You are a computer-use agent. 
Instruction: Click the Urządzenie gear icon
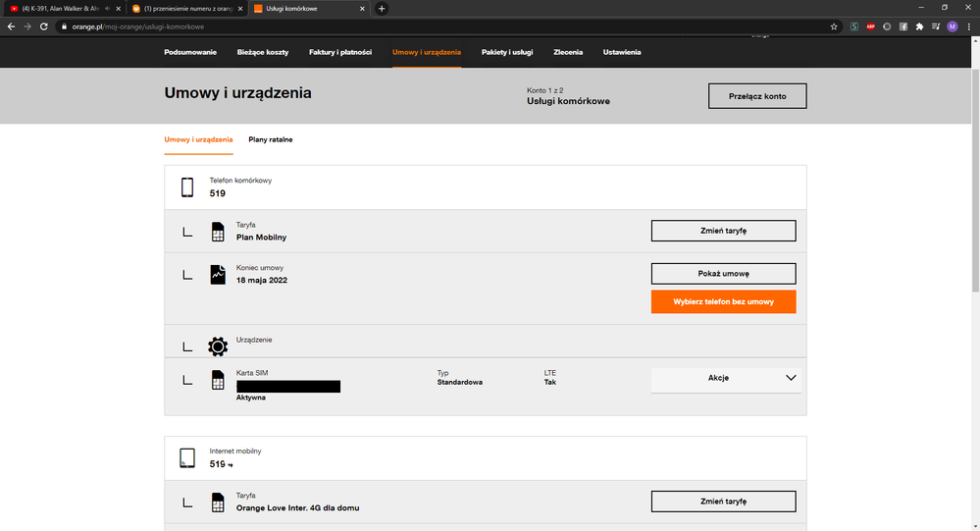pos(217,346)
